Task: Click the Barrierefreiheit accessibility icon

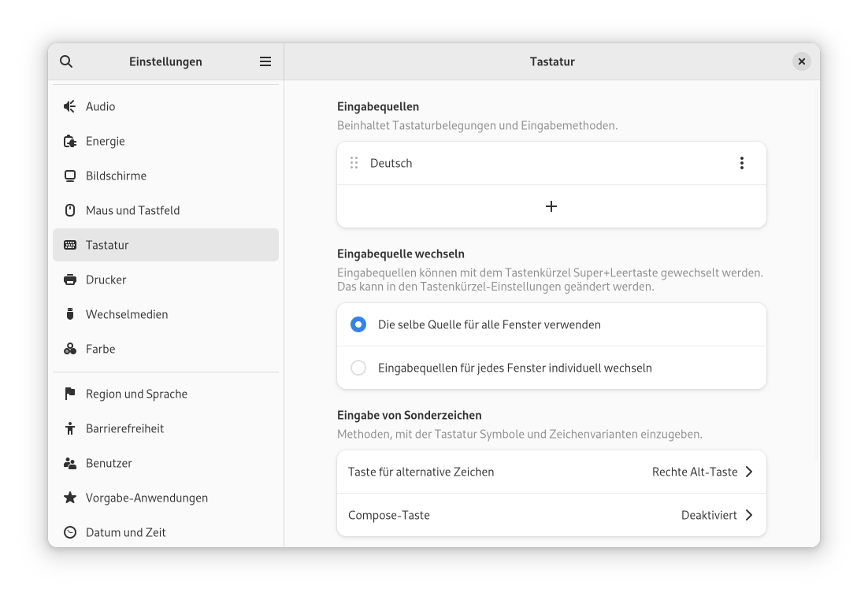Action: click(x=70, y=428)
